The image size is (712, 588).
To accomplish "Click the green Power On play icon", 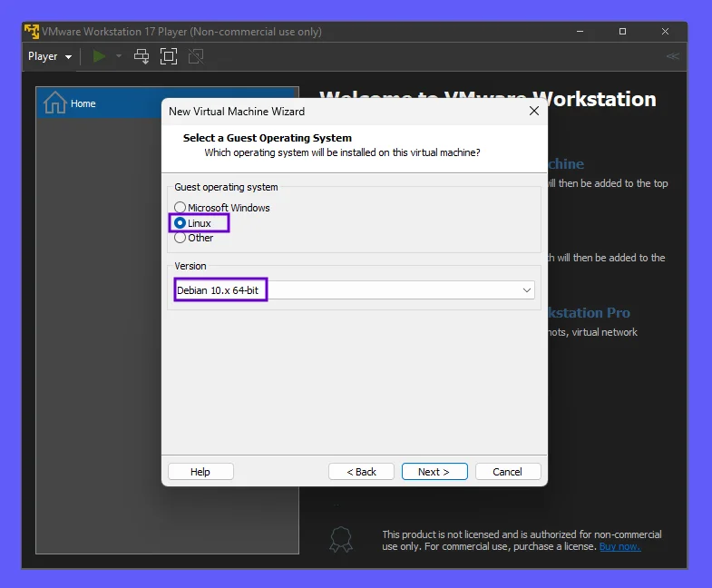I will (x=99, y=56).
